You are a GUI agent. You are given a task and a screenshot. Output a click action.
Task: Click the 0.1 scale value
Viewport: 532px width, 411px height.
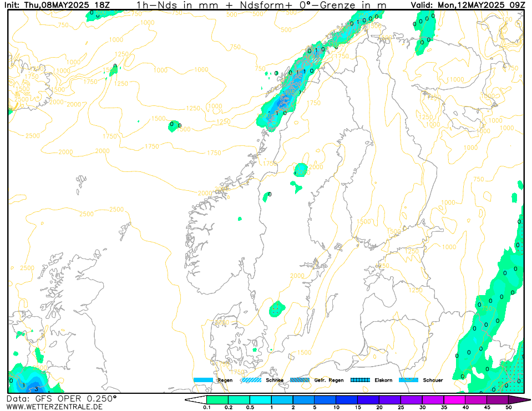[x=206, y=407]
